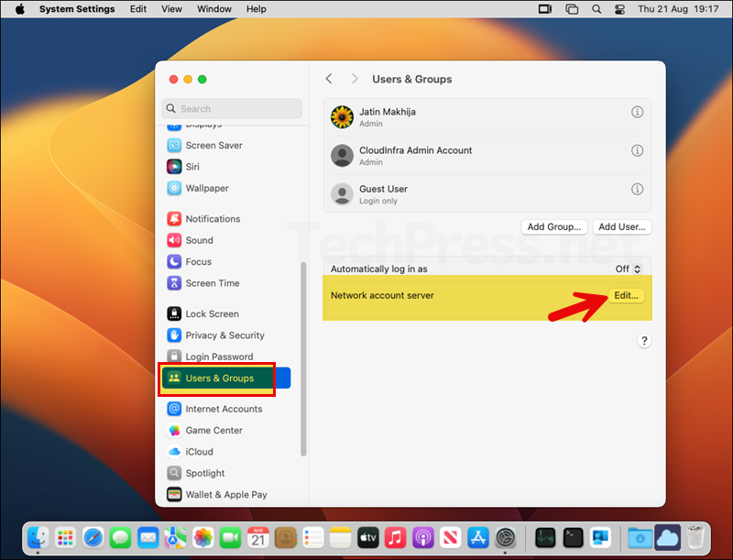Open the Apple menu

click(x=19, y=9)
